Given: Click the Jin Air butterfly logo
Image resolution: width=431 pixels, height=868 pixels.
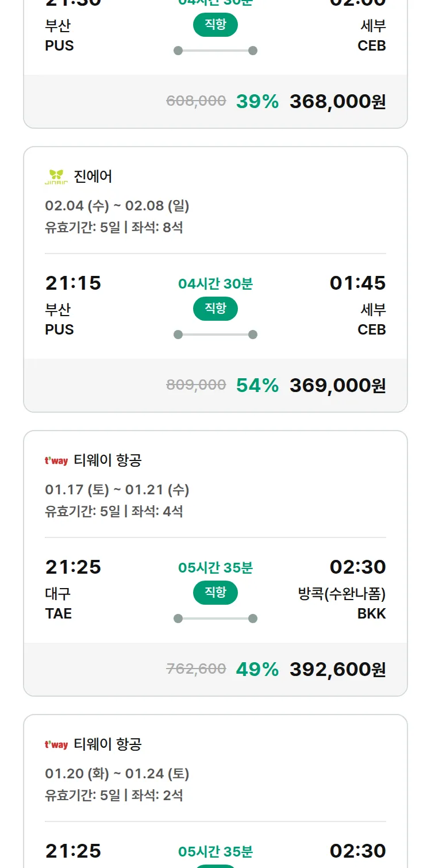Looking at the screenshot, I should click(56, 176).
